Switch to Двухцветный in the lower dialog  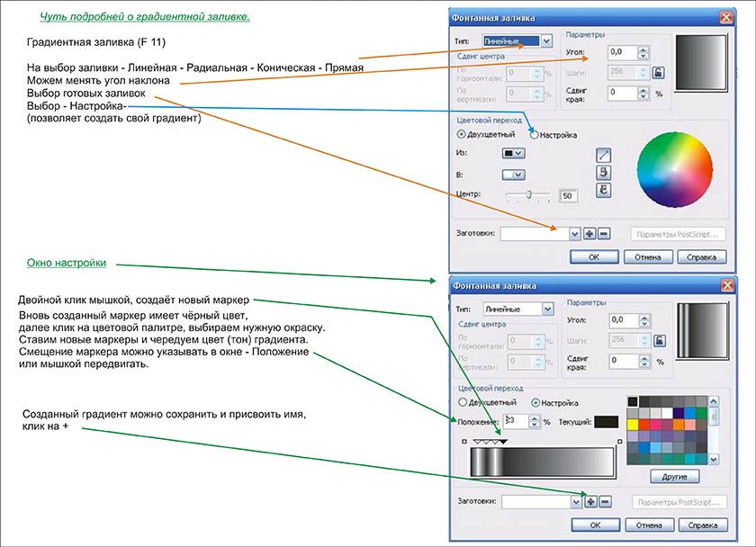click(x=463, y=402)
